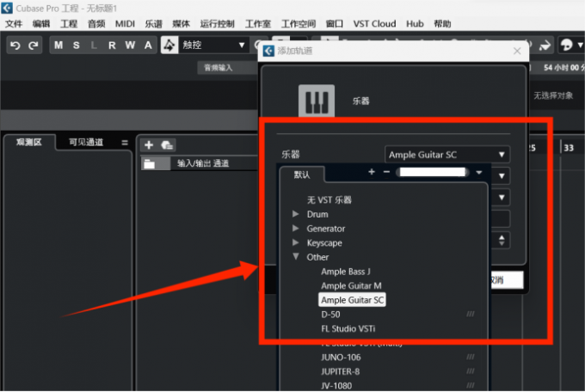Viewport: 585px width, 392px height.
Task: Click the 音频输入 label in info line
Action: pos(219,68)
